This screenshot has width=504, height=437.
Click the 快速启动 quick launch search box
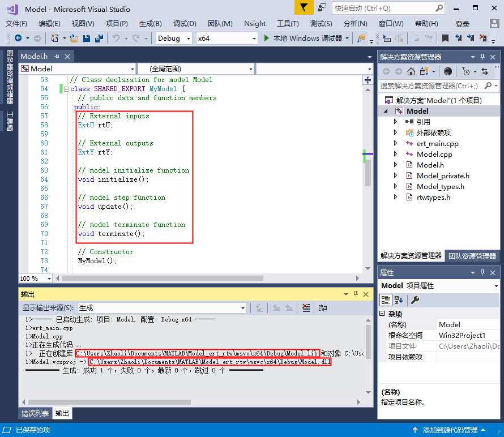(388, 8)
